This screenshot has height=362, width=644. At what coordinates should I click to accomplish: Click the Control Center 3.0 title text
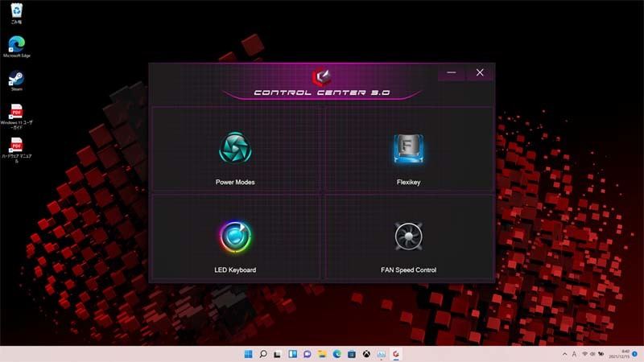click(321, 93)
